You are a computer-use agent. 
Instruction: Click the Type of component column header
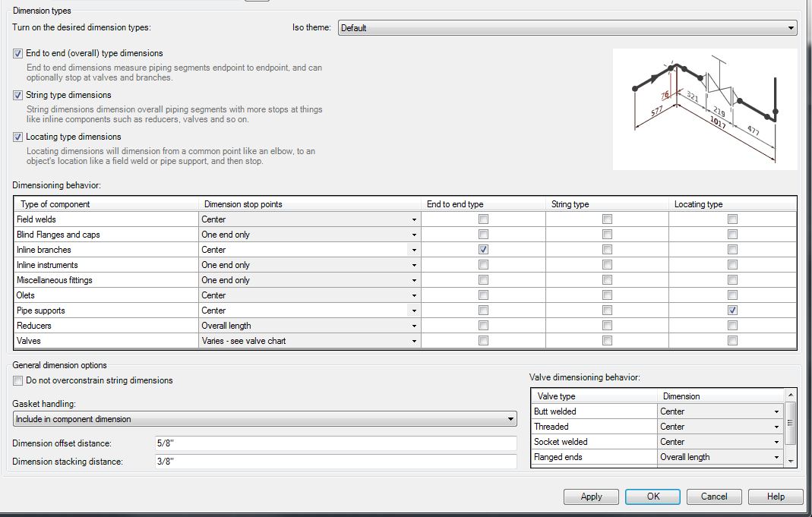tap(106, 204)
